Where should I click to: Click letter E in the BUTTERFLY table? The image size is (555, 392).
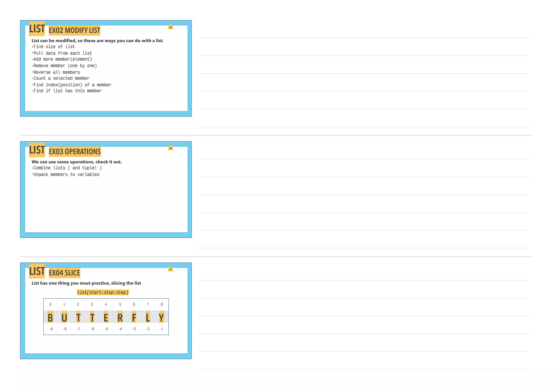(106, 317)
